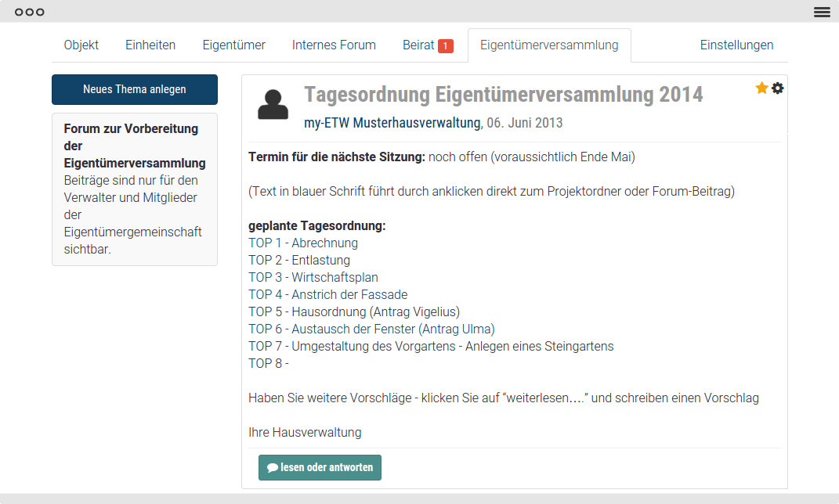Screen dimensions: 839x504
Task: Go to the Eigentümer tab
Action: tap(233, 45)
